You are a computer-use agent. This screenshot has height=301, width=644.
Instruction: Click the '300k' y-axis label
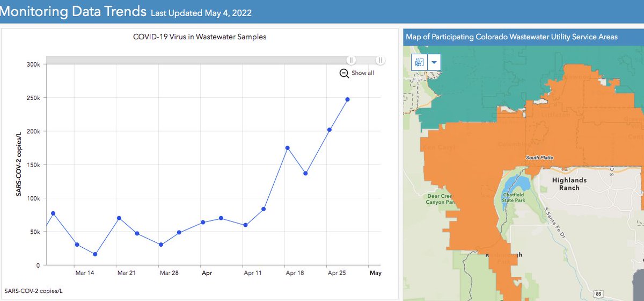pos(33,64)
